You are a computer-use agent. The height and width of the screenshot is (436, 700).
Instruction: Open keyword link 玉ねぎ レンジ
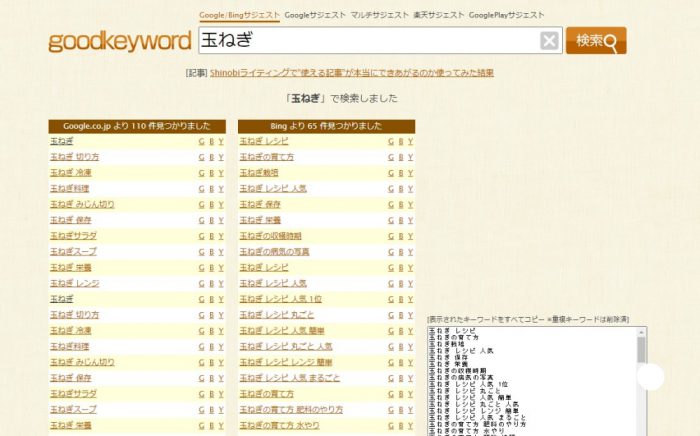[75, 283]
